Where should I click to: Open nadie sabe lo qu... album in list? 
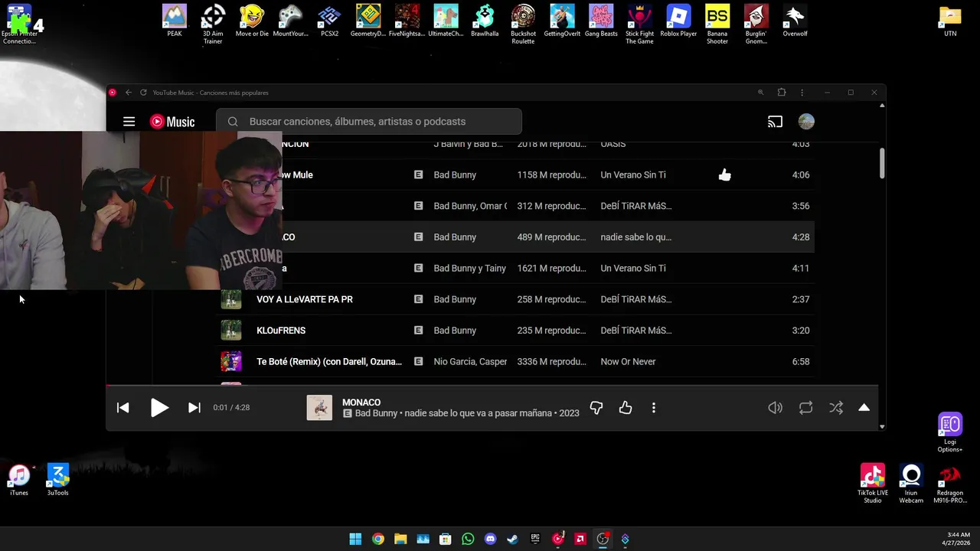coord(636,237)
